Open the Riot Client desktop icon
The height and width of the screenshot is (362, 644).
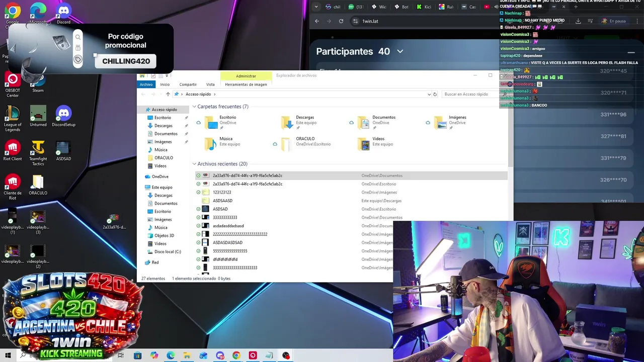pos(13,150)
